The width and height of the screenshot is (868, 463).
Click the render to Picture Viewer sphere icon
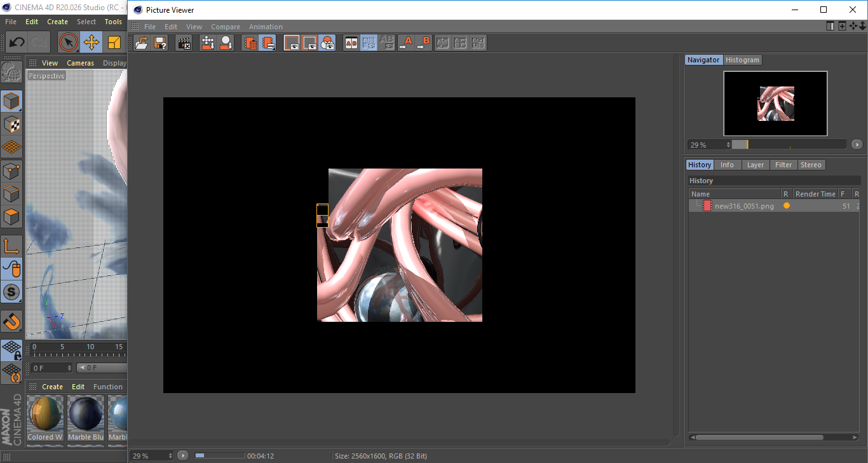coord(226,43)
